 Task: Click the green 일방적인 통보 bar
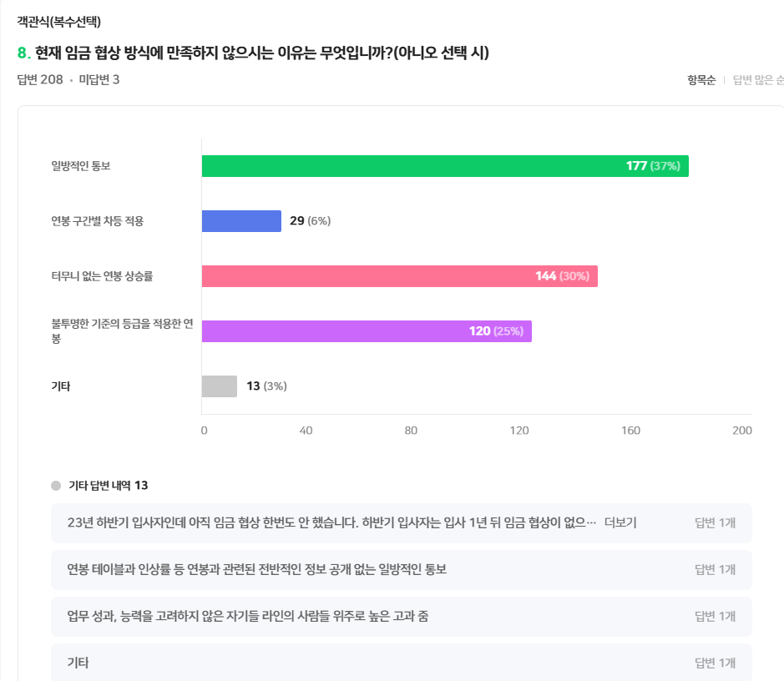pos(444,166)
